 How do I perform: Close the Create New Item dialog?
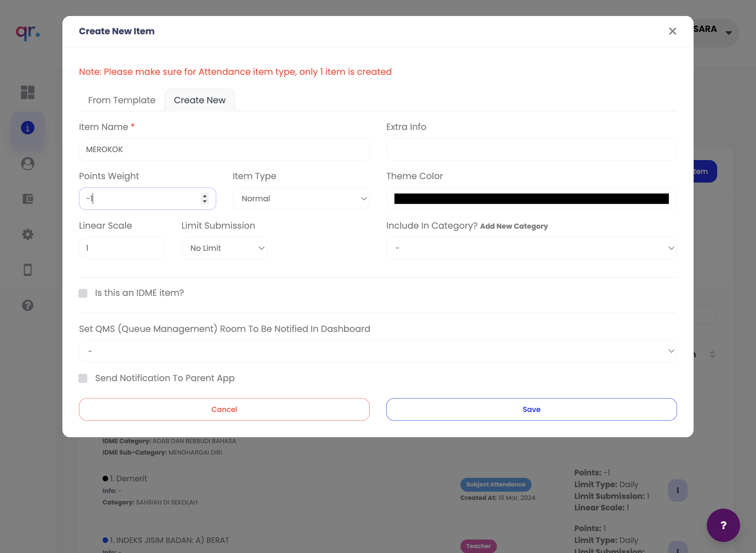(x=673, y=31)
